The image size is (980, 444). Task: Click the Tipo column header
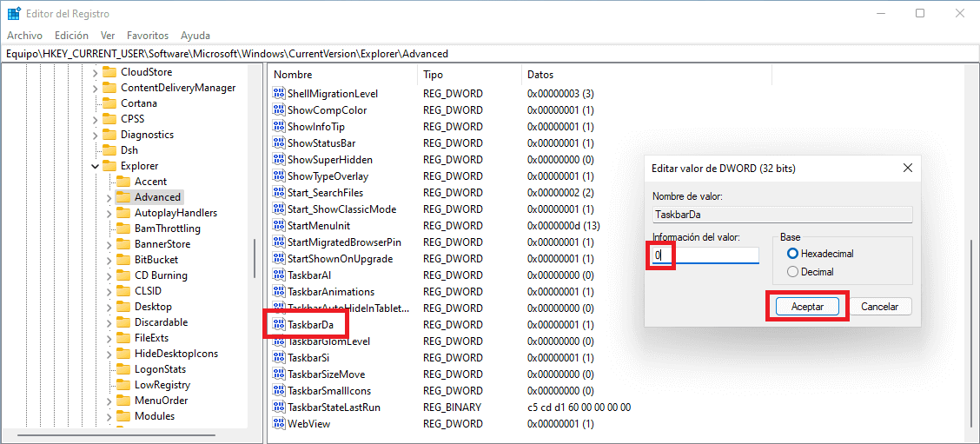[x=469, y=75]
